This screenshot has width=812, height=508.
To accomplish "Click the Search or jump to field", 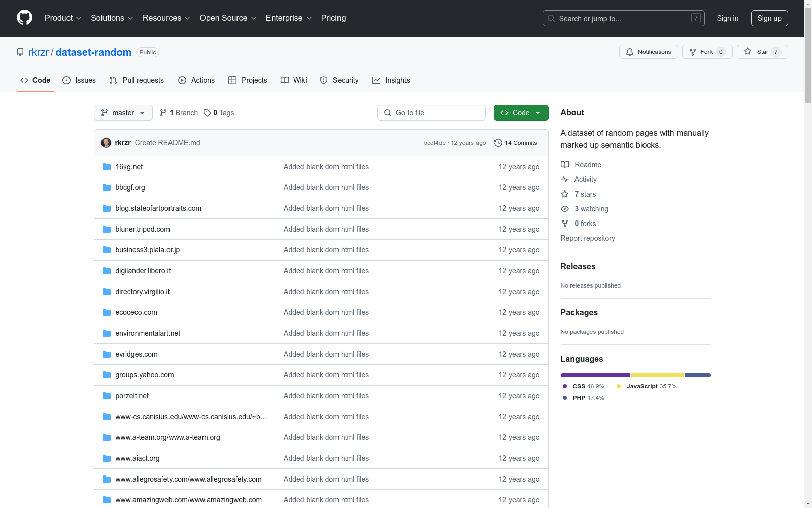I will coord(624,18).
